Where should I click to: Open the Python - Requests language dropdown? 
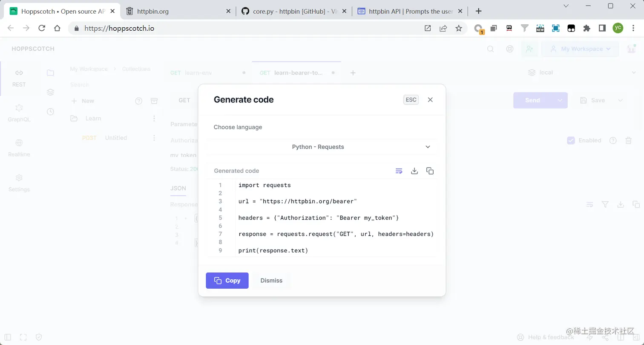(322, 147)
